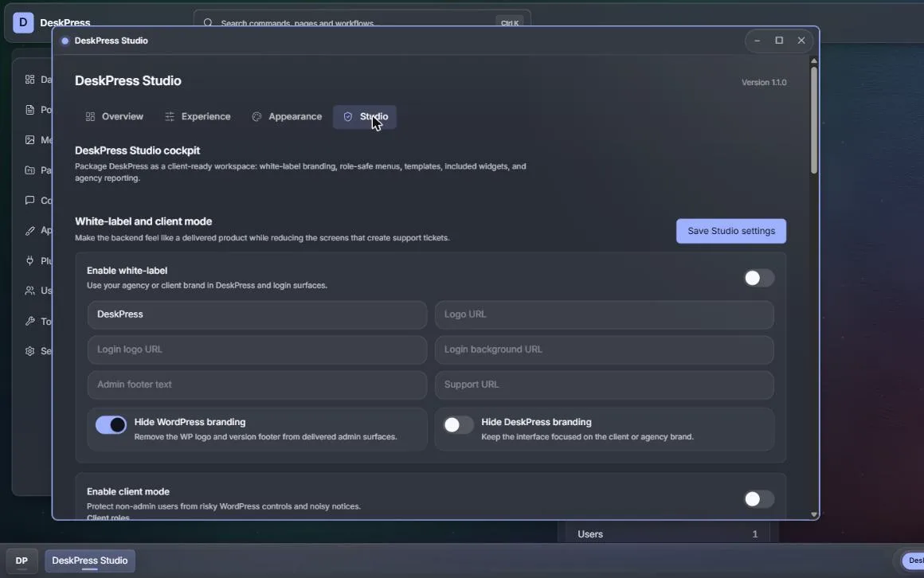The height and width of the screenshot is (578, 924).
Task: Click the Login logo URL field
Action: point(257,350)
